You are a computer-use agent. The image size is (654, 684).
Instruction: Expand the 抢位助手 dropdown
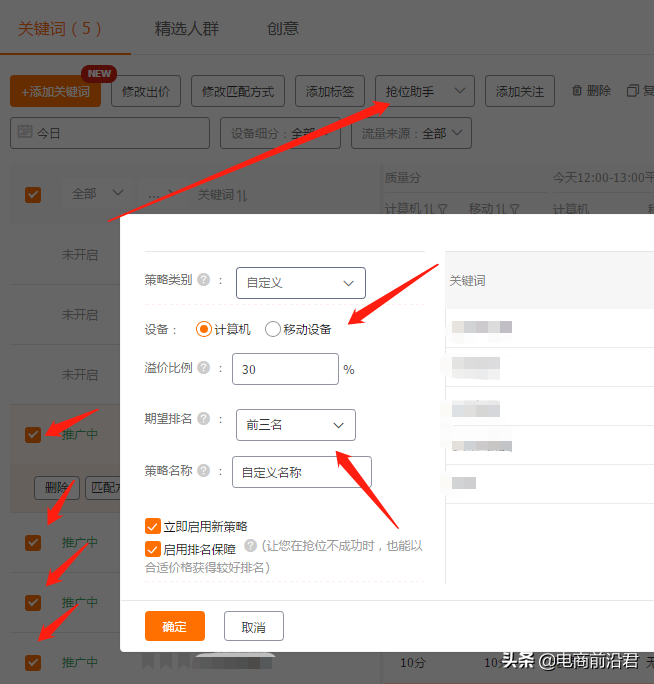point(425,91)
